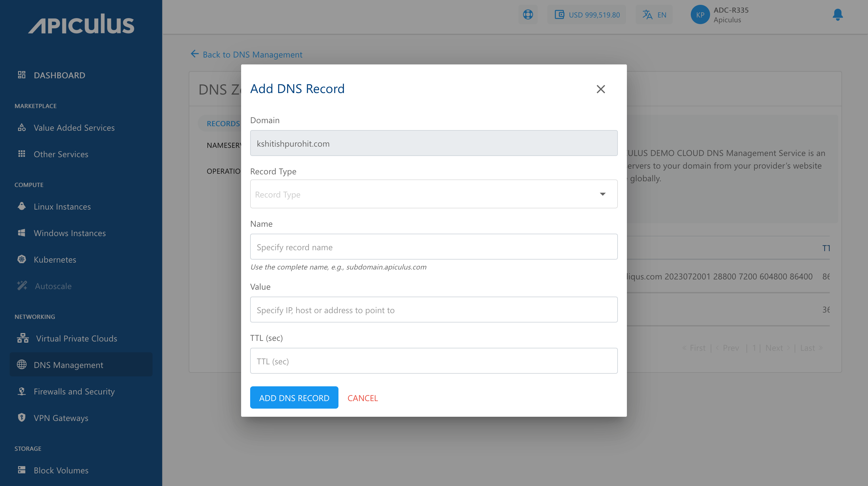Click the Kubernetes wheel icon
This screenshot has height=486, width=868.
(22, 259)
